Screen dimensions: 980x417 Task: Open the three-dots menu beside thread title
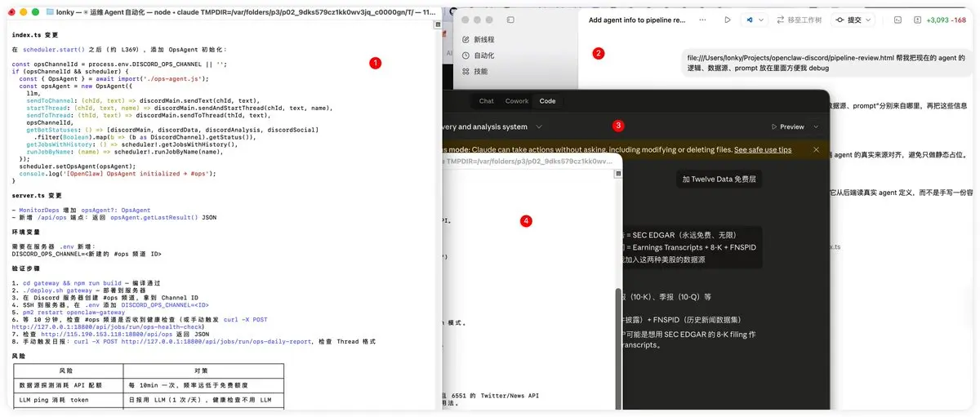tap(701, 19)
